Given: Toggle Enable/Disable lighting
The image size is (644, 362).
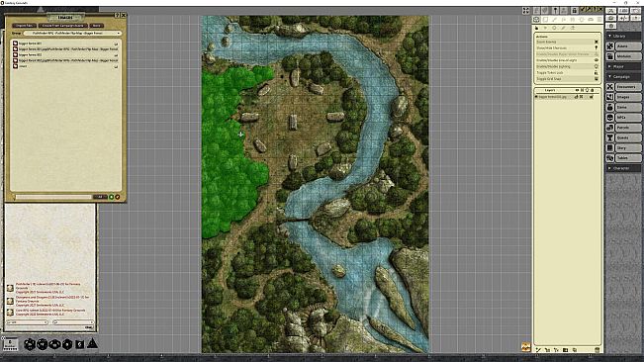Looking at the screenshot, I should tap(567, 66).
